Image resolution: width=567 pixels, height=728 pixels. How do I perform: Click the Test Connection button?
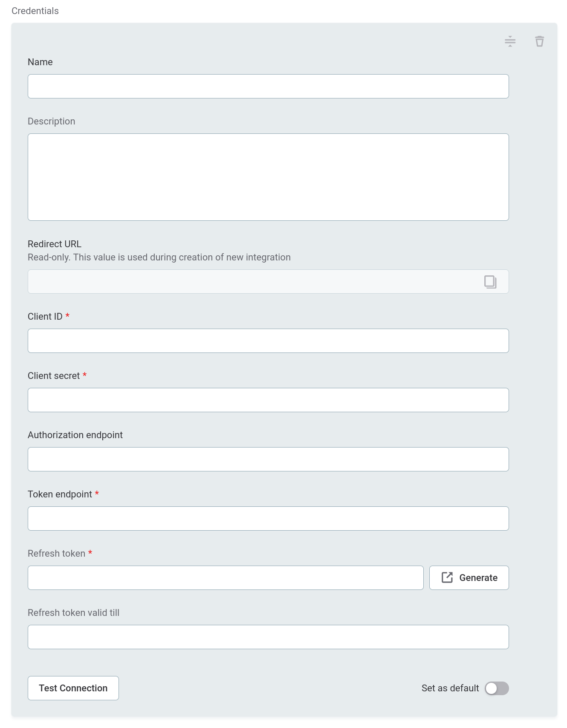pyautogui.click(x=73, y=688)
